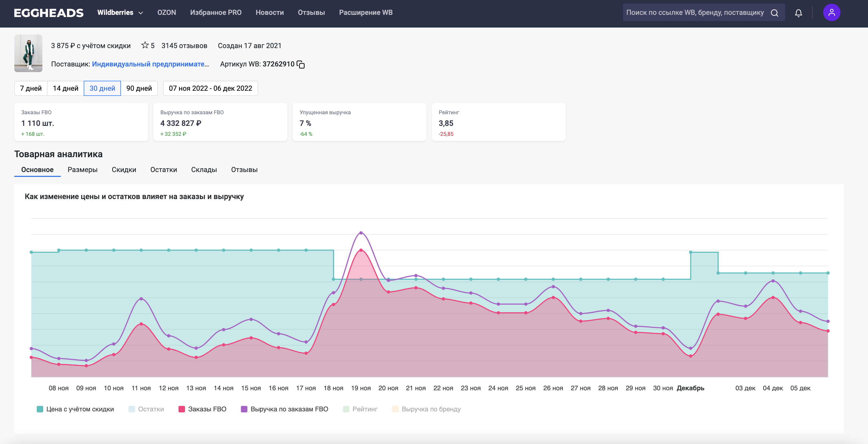Open the supplier Индивидуальный предпринимате link
The image size is (868, 444).
point(150,64)
